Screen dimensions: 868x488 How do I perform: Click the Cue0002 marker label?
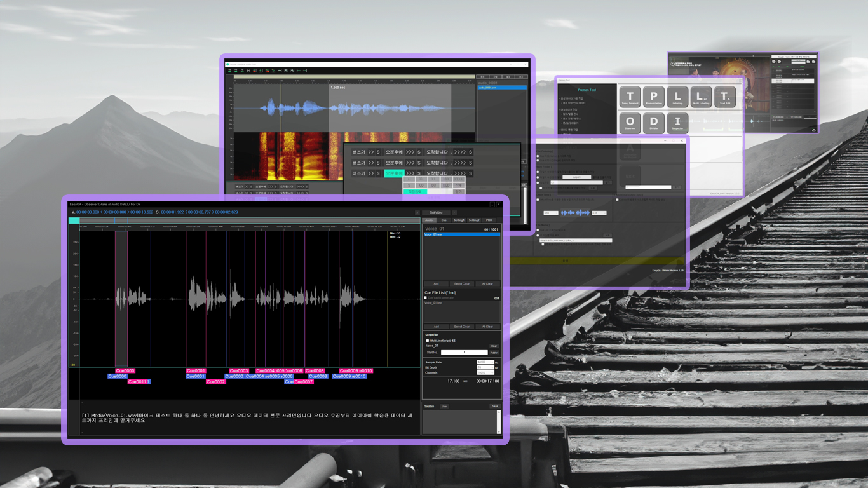coord(216,382)
